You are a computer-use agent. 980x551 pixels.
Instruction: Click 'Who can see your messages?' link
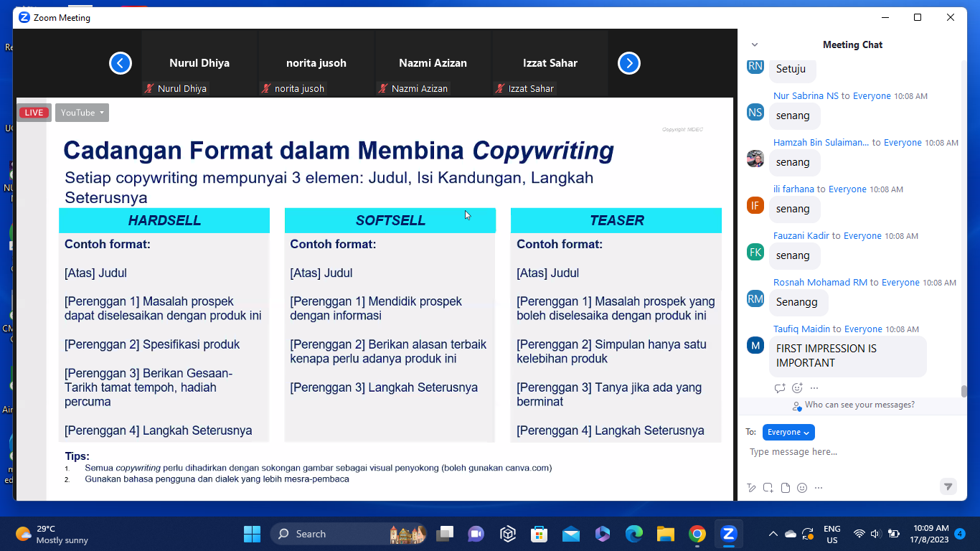(859, 405)
